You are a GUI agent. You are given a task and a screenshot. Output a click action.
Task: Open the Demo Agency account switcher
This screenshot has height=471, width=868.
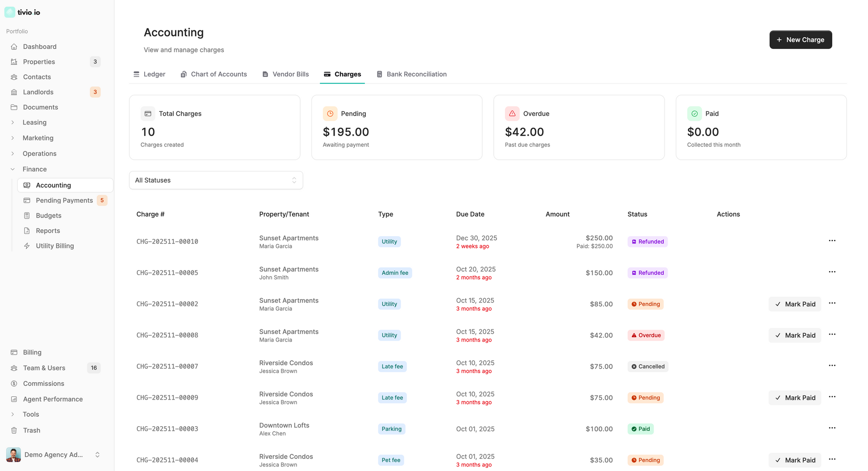(x=53, y=455)
